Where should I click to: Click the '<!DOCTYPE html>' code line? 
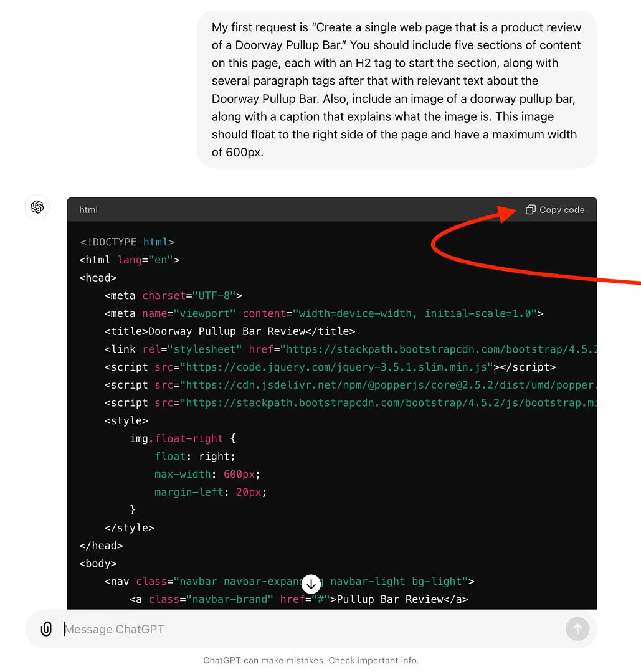[x=127, y=242]
